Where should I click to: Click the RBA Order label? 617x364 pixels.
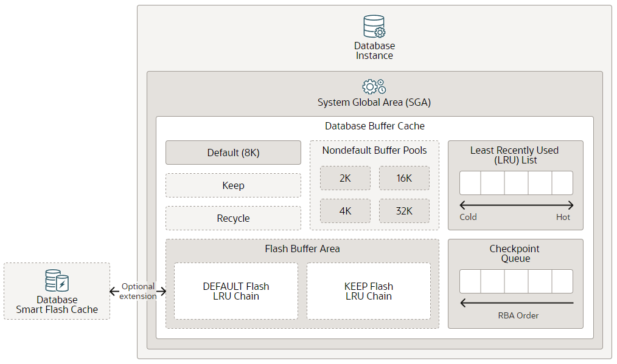click(x=518, y=315)
